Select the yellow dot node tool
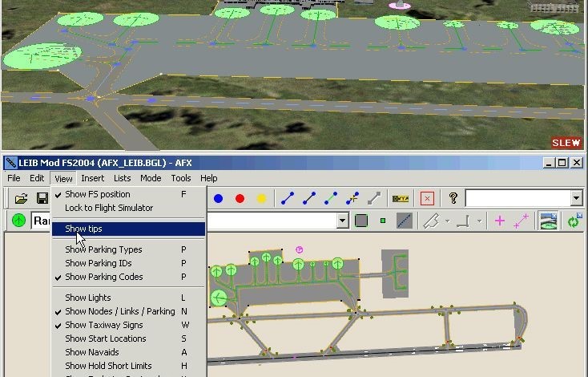The height and width of the screenshot is (377, 588). (260, 198)
